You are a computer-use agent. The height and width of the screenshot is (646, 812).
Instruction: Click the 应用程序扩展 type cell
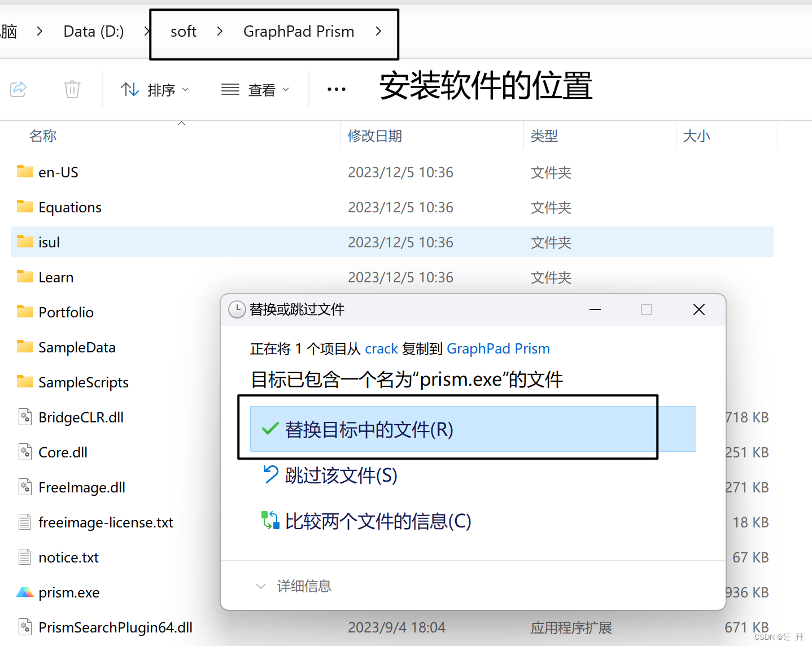point(571,627)
